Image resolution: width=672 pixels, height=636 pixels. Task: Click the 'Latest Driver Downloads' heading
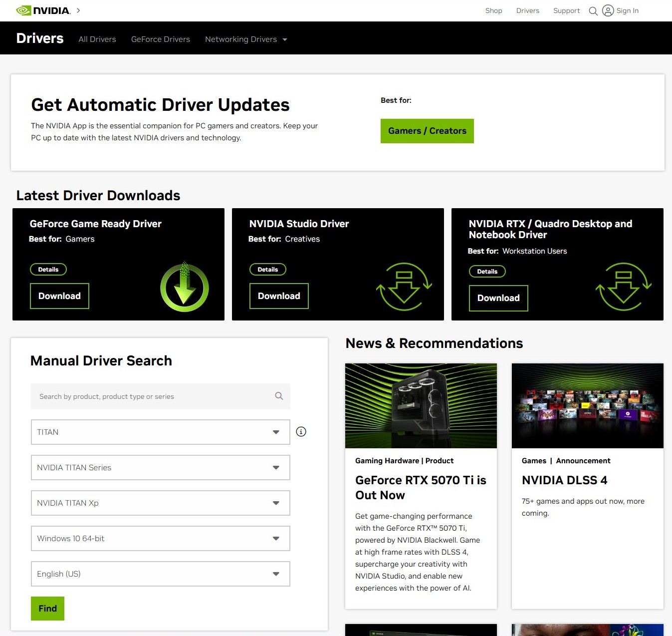[98, 195]
